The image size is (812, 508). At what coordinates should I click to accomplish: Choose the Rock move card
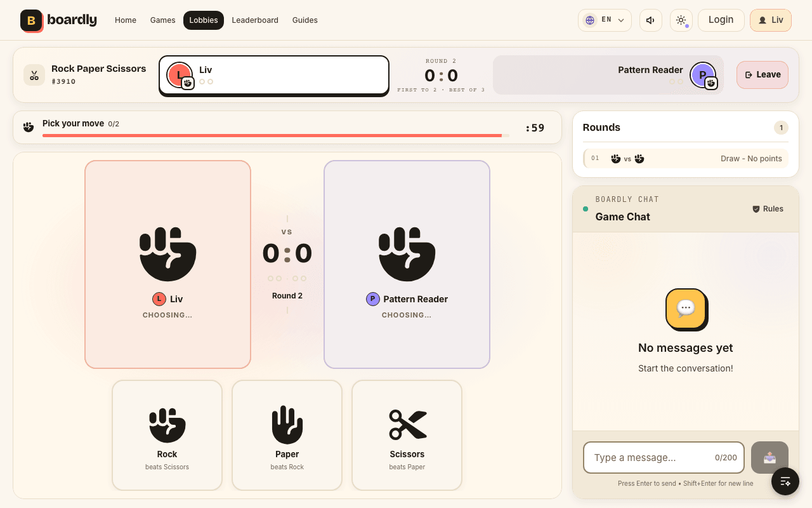click(x=167, y=435)
